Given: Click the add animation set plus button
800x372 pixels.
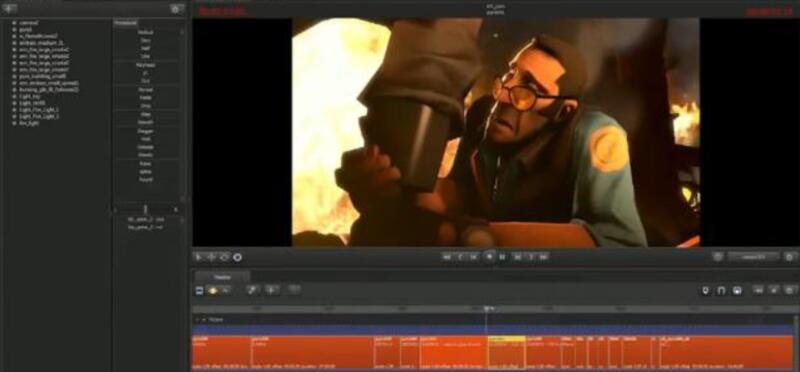Looking at the screenshot, I should (9, 8).
